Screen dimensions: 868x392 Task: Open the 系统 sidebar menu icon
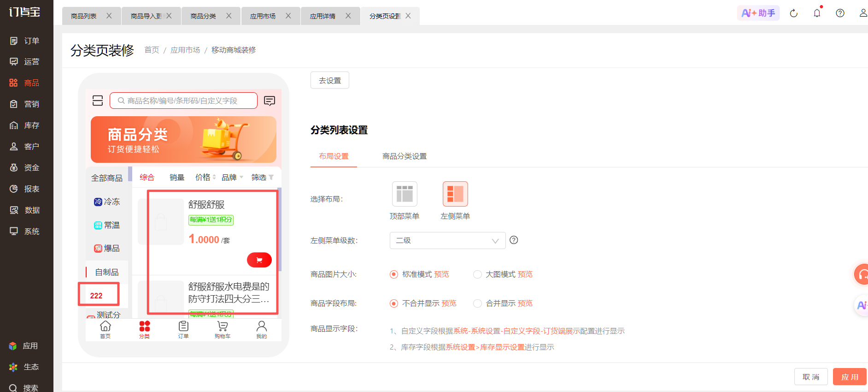pos(14,232)
